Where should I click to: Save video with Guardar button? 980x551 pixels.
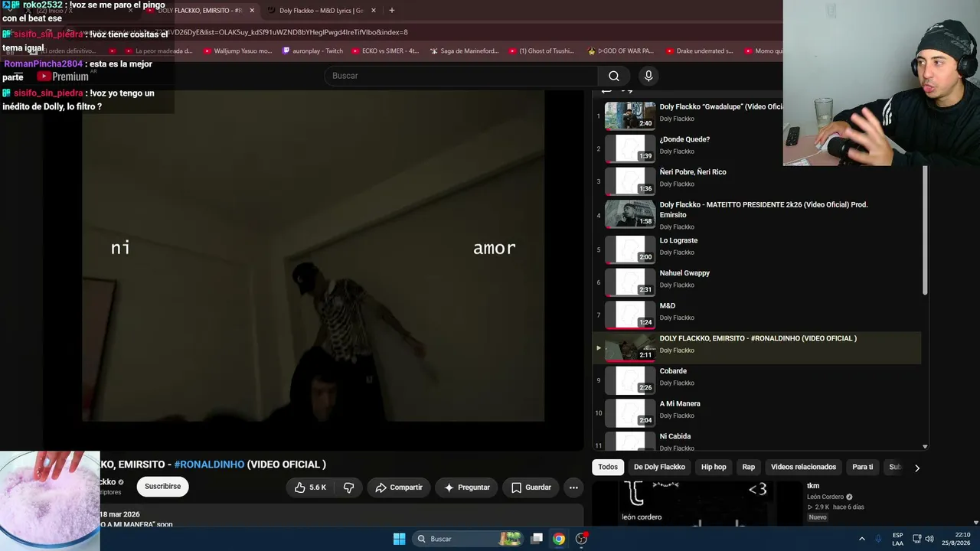(x=531, y=487)
